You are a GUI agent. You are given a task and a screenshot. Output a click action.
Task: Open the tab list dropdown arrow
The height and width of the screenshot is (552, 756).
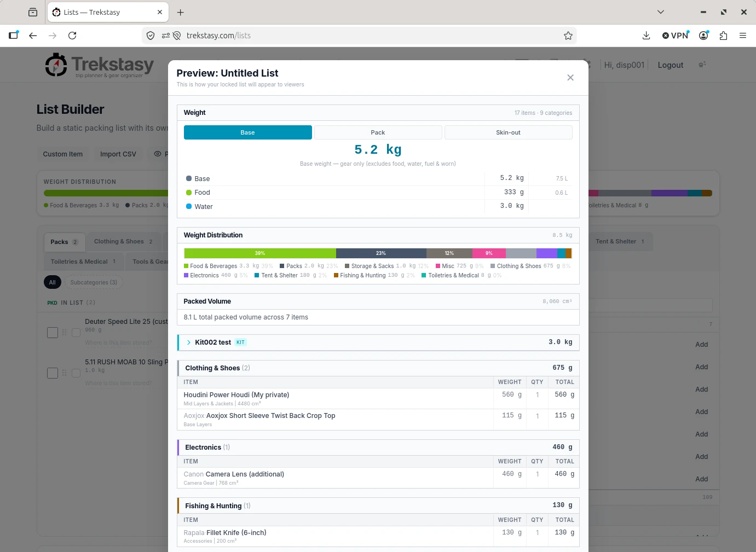click(x=661, y=12)
